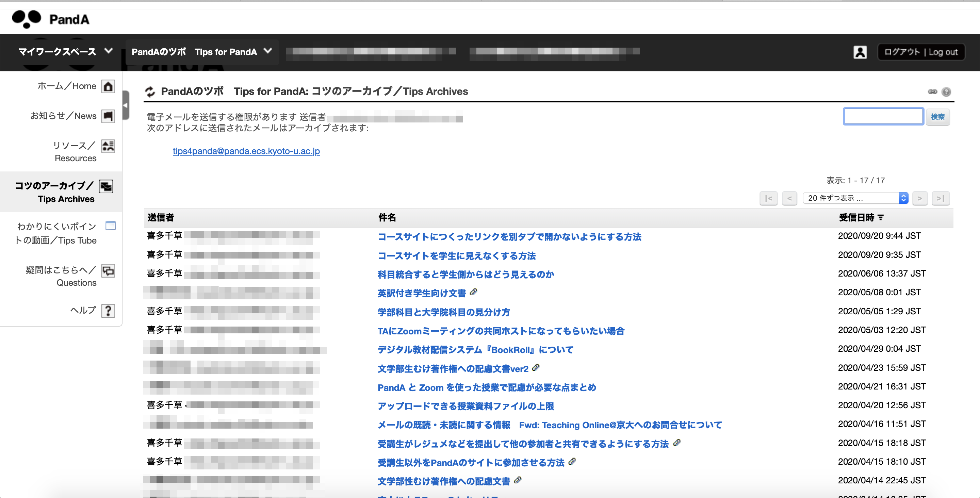This screenshot has width=980, height=498.
Task: Click the 表示: 1 - 17 / 17 count text
Action: (x=855, y=180)
